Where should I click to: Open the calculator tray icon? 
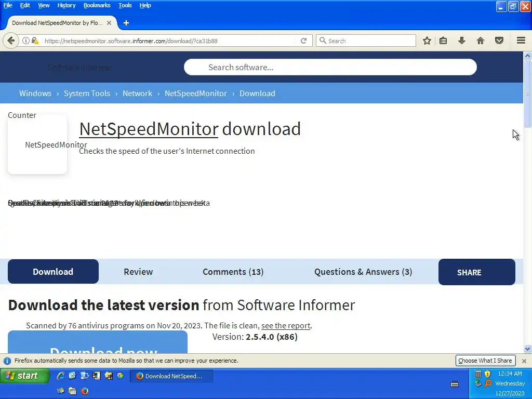coord(478,374)
